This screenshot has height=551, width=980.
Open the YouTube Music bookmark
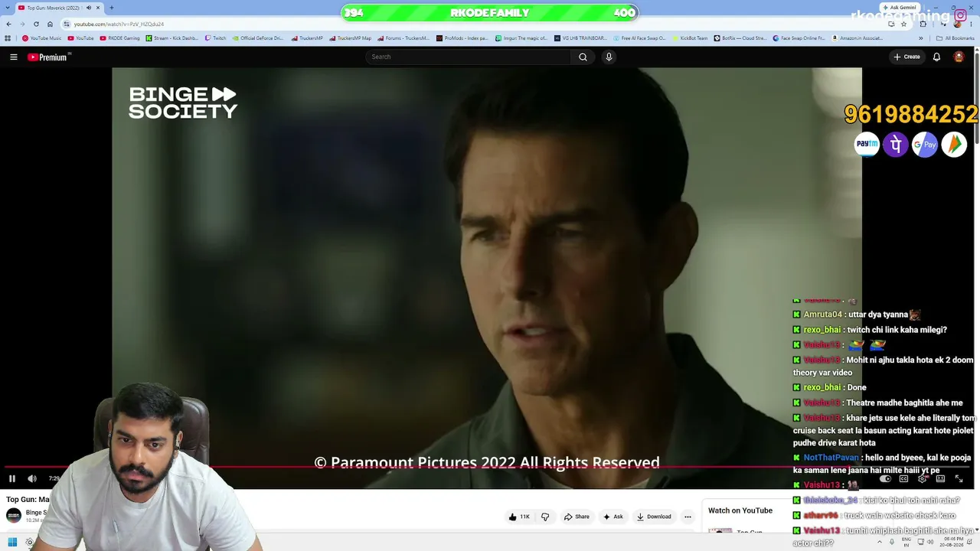point(42,38)
